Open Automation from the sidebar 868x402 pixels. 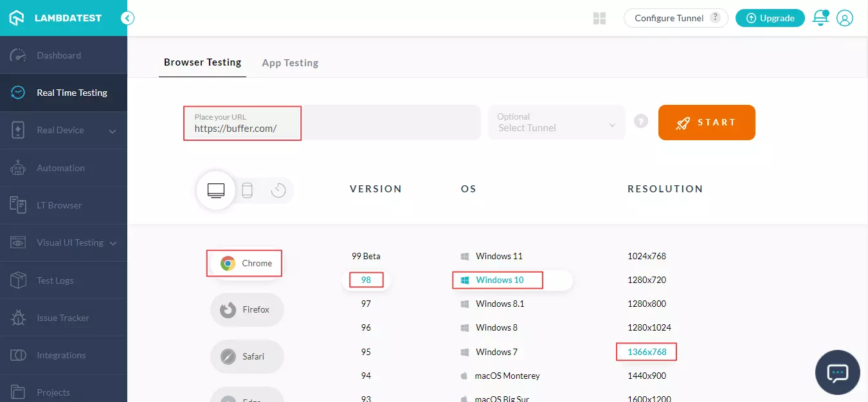coord(60,168)
